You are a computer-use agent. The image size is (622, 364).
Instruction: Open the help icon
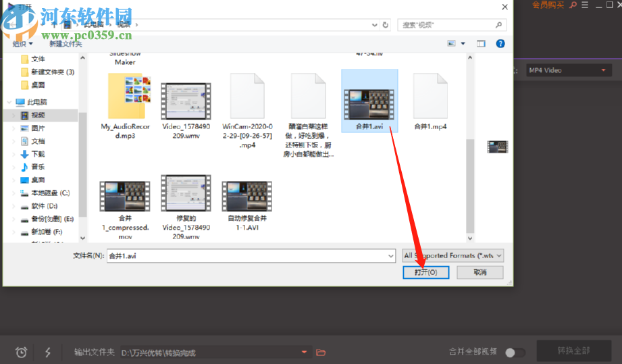pos(500,44)
